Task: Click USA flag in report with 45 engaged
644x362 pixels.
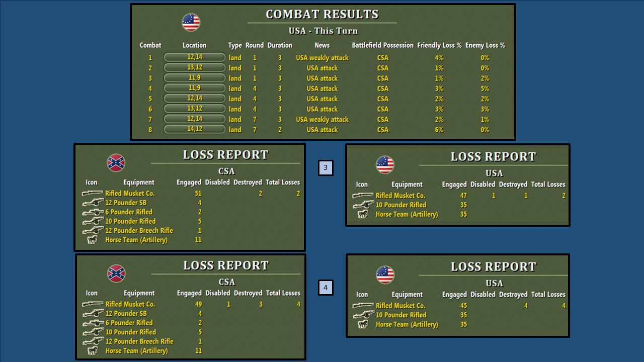Action: click(x=385, y=275)
